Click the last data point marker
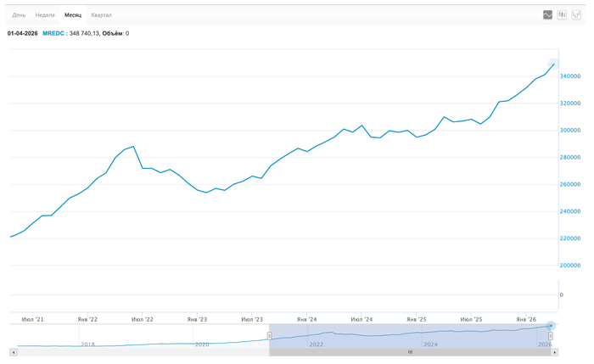 (553, 64)
